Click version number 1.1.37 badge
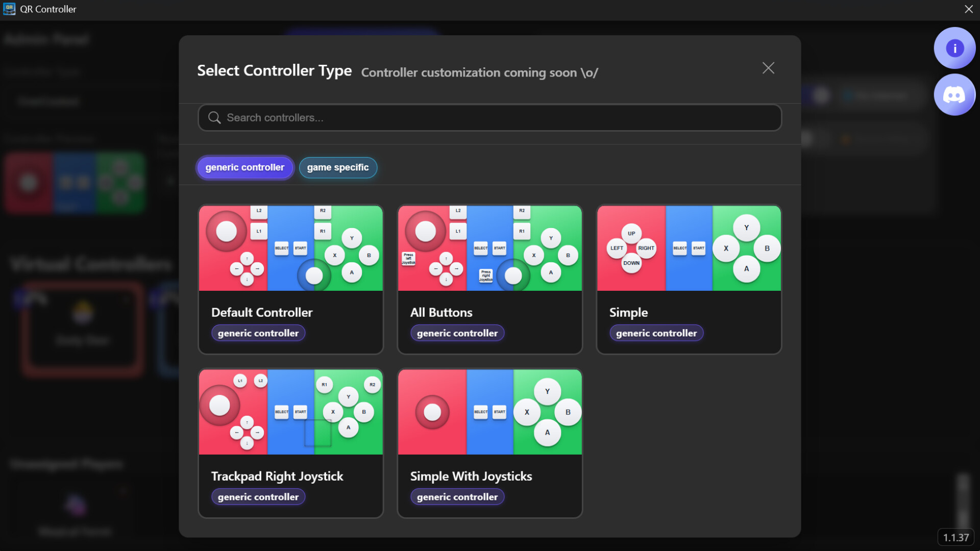Viewport: 980px width, 551px height. (955, 537)
